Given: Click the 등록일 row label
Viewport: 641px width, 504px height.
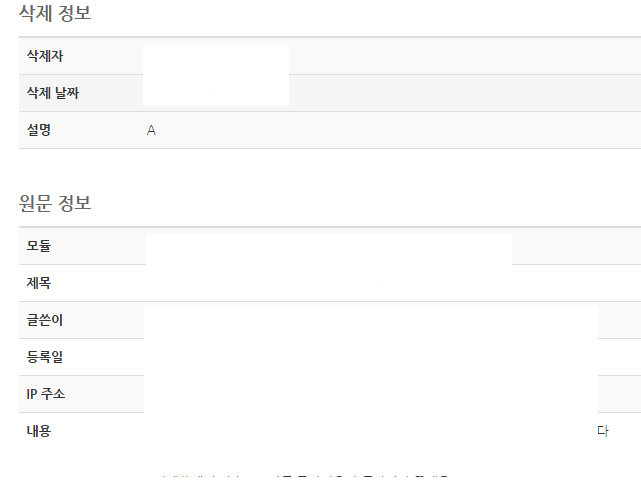Looking at the screenshot, I should (45, 357).
